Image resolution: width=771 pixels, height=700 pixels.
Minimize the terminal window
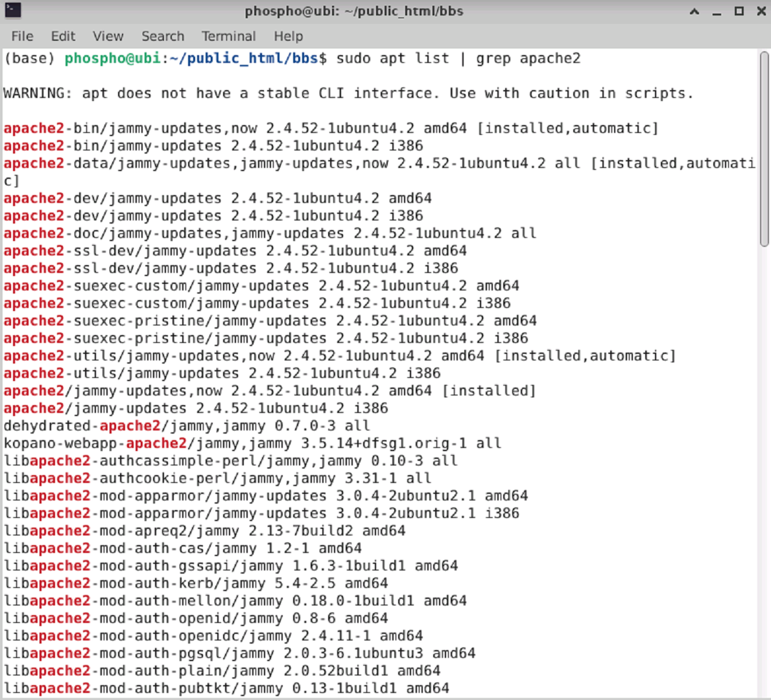pyautogui.click(x=717, y=11)
